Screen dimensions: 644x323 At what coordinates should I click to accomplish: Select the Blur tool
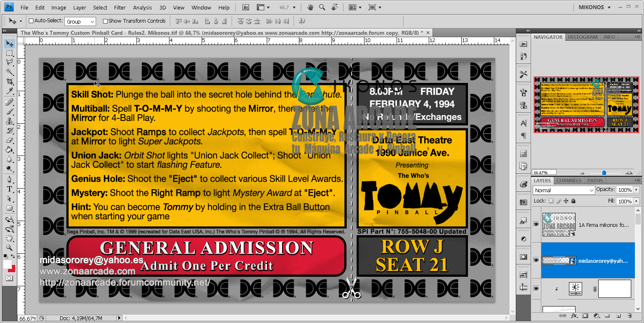tap(9, 159)
